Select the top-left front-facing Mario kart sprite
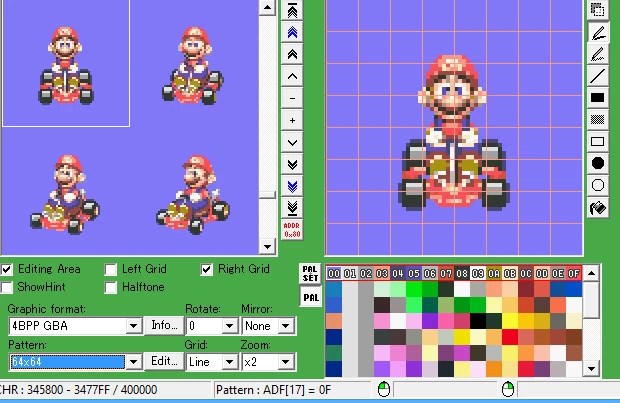The width and height of the screenshot is (620, 403). tap(66, 65)
